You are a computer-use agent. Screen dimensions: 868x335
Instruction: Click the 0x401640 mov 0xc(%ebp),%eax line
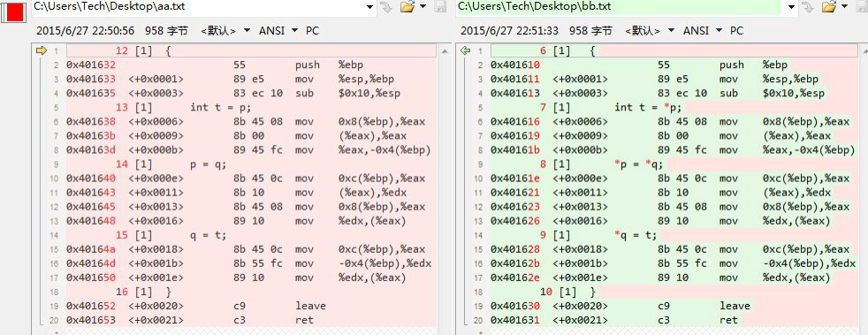[x=252, y=179]
